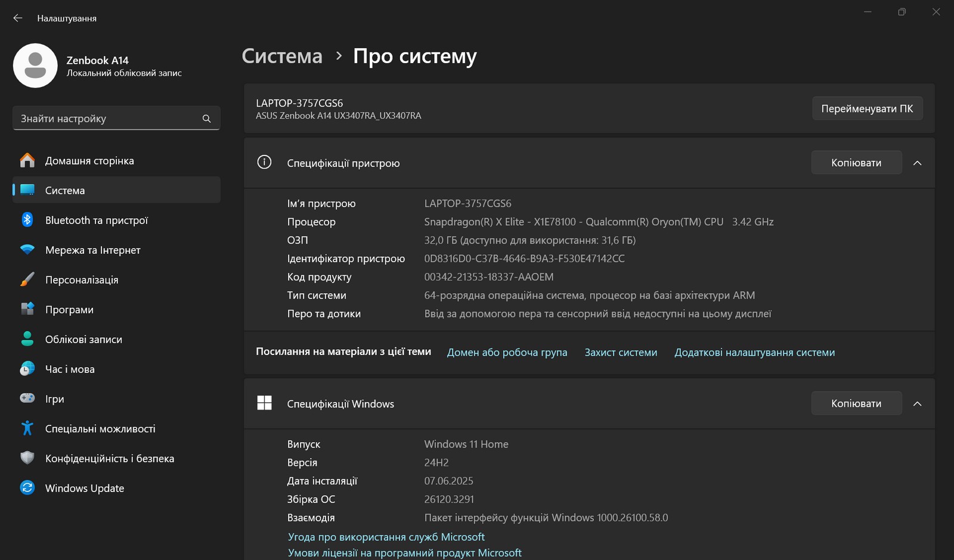
Task: Collapse the Специфікації Windows section
Action: click(918, 403)
